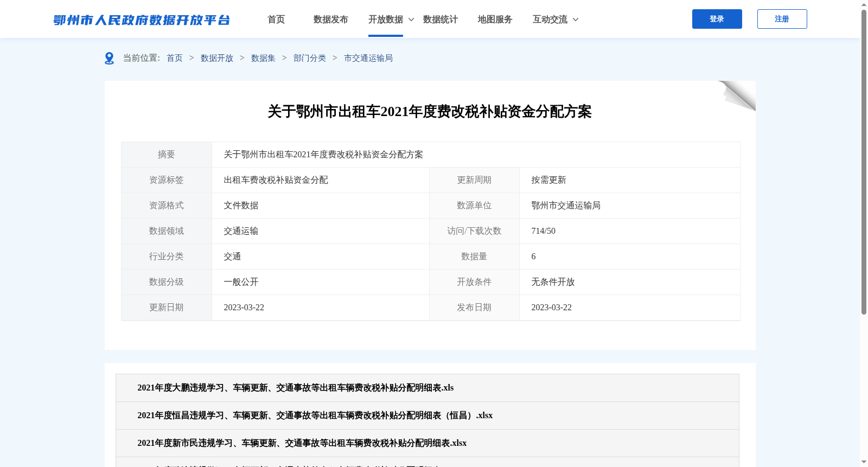Click the 数源单位 value 鄂州市交通运输局
Screen dimensions: 868x467
[x=566, y=206]
